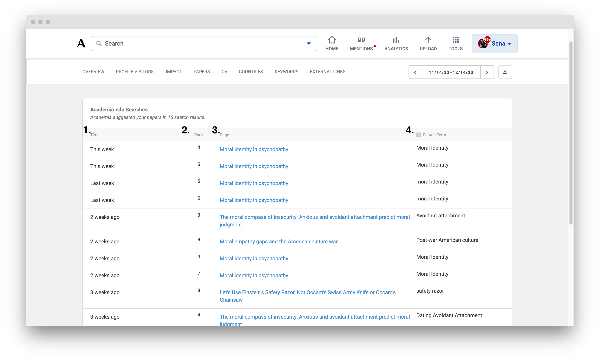Open rank 4 This week Moral identity link

(254, 149)
